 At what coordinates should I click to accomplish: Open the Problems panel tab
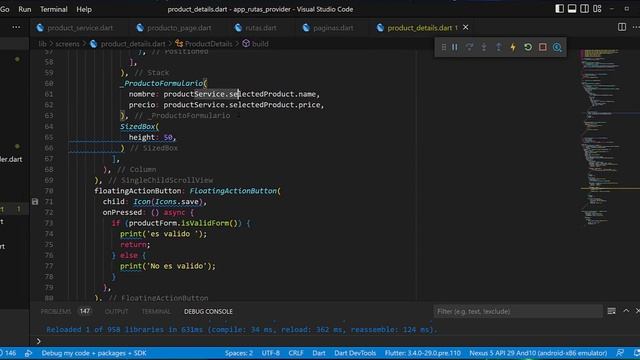pos(56,311)
